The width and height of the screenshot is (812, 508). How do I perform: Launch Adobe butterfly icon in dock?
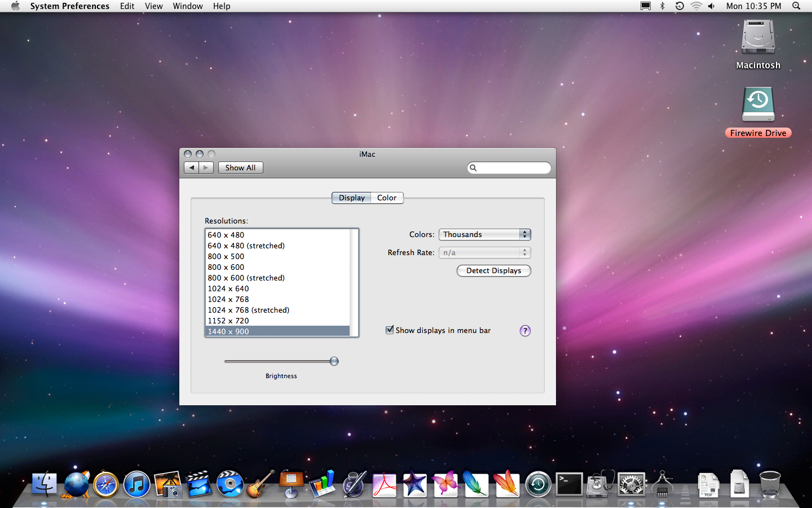(445, 484)
